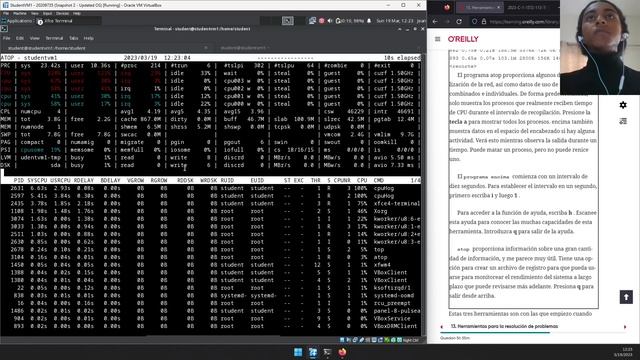The image size is (640, 360).
Task: Open the terminal's View menu
Action: point(35,38)
